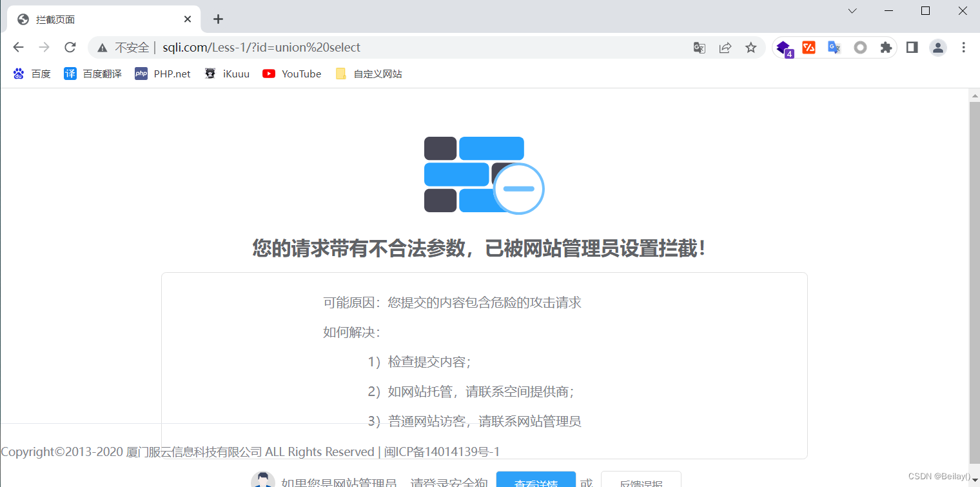Reload the blocked page
The height and width of the screenshot is (487, 980).
(70, 47)
